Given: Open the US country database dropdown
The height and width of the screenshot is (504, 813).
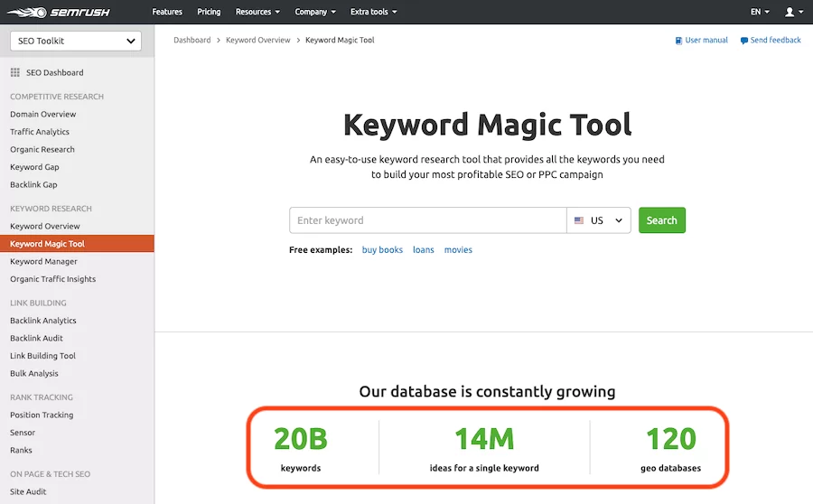Looking at the screenshot, I should click(598, 220).
